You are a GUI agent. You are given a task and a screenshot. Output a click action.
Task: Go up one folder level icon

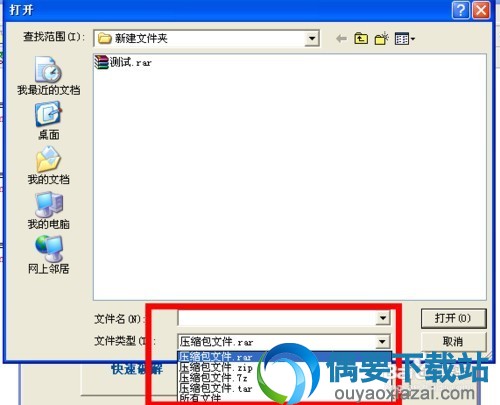click(x=361, y=39)
